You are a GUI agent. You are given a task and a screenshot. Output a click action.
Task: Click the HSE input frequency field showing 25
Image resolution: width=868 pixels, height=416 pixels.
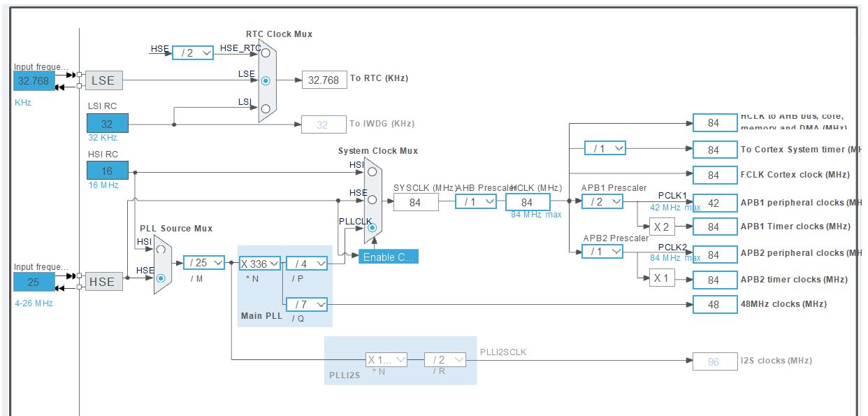click(x=34, y=282)
